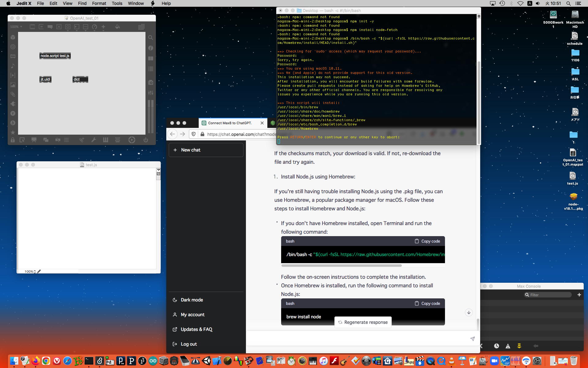Open the wrench debug icon

(94, 140)
